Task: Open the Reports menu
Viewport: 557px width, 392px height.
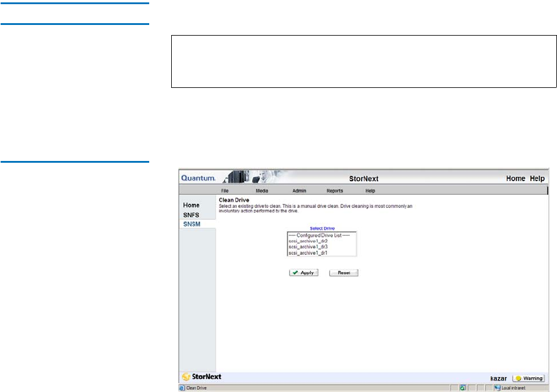Action: pyautogui.click(x=335, y=191)
